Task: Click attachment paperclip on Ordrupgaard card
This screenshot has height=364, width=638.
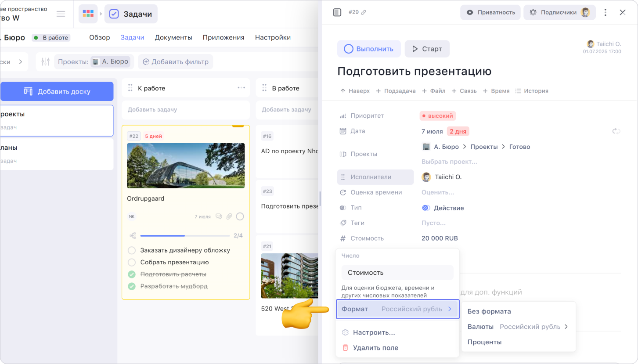Action: pyautogui.click(x=229, y=216)
